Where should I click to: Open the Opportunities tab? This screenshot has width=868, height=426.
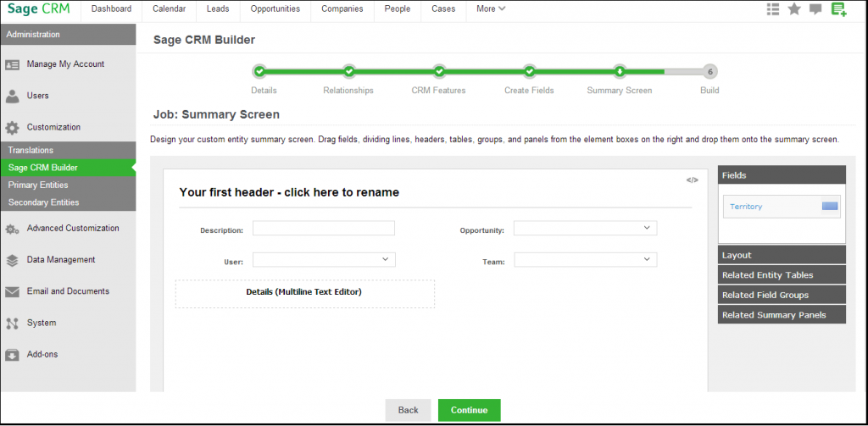pyautogui.click(x=275, y=9)
